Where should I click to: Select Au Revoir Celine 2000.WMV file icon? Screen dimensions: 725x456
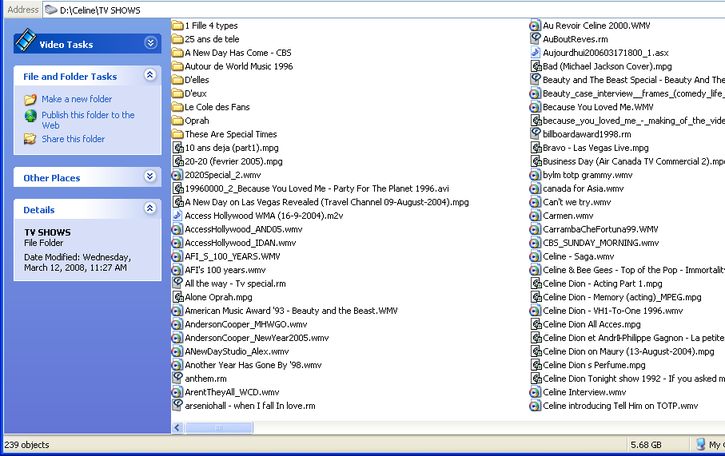coord(535,25)
